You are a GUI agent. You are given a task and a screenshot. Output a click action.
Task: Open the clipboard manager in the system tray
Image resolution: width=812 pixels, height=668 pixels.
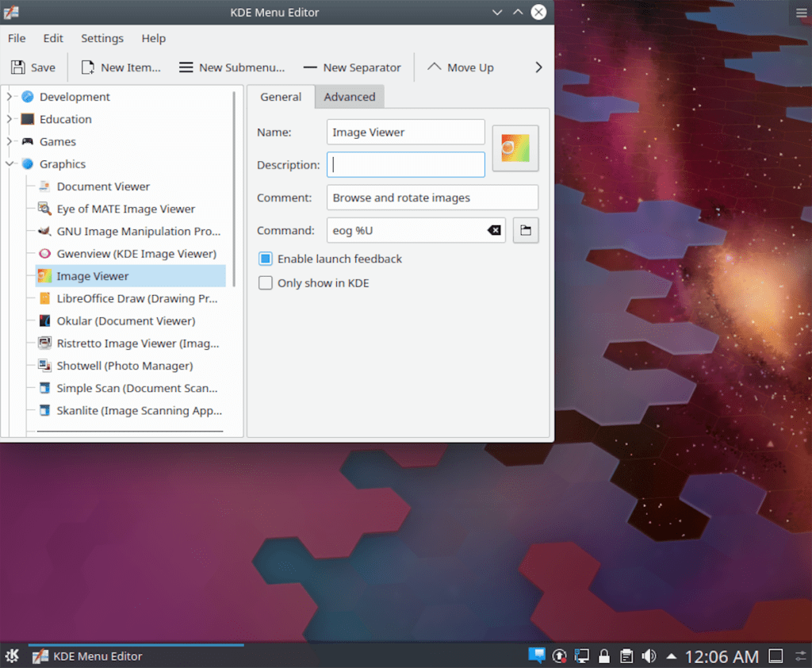(x=626, y=656)
